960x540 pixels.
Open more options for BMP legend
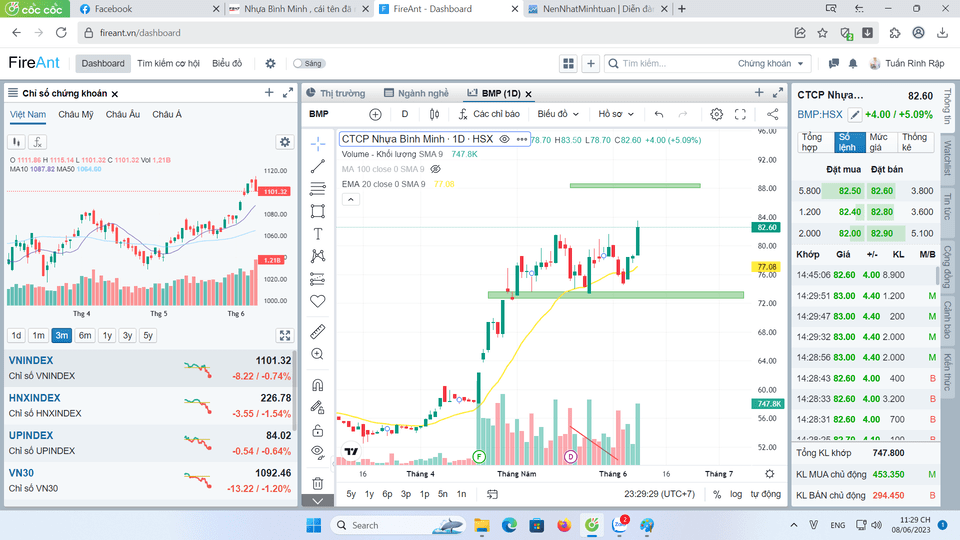coord(522,140)
